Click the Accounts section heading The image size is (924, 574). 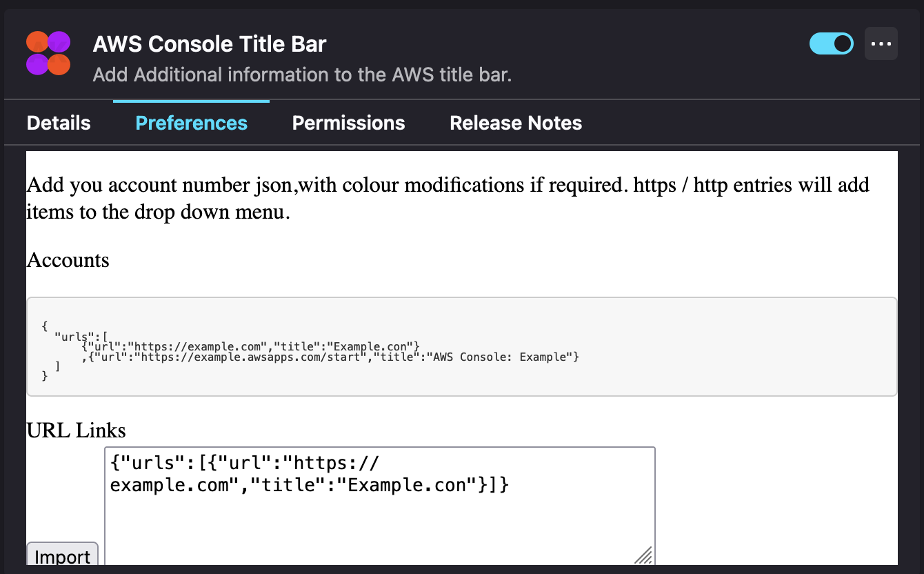(68, 261)
